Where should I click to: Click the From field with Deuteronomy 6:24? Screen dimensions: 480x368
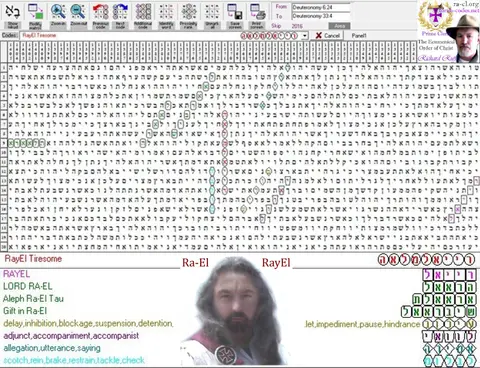[x=321, y=7]
